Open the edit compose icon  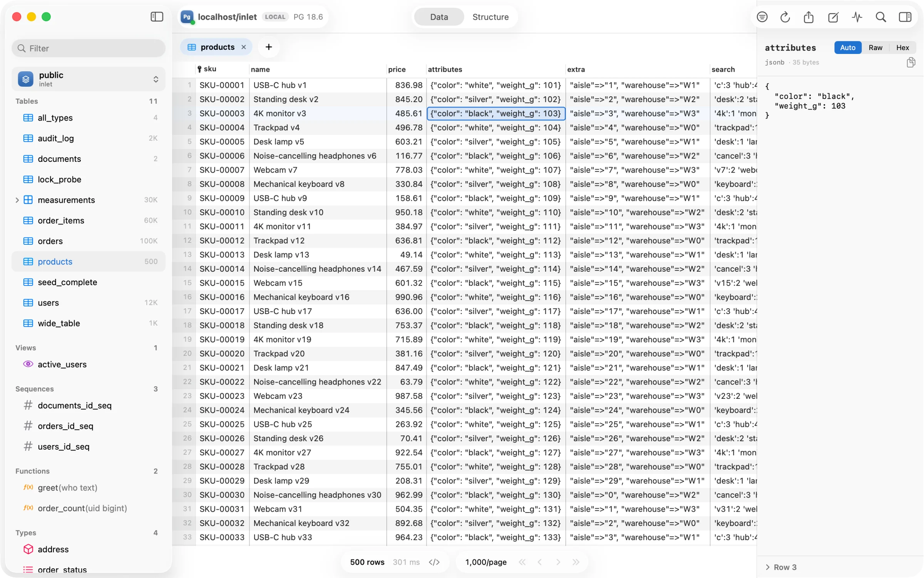[x=833, y=17]
